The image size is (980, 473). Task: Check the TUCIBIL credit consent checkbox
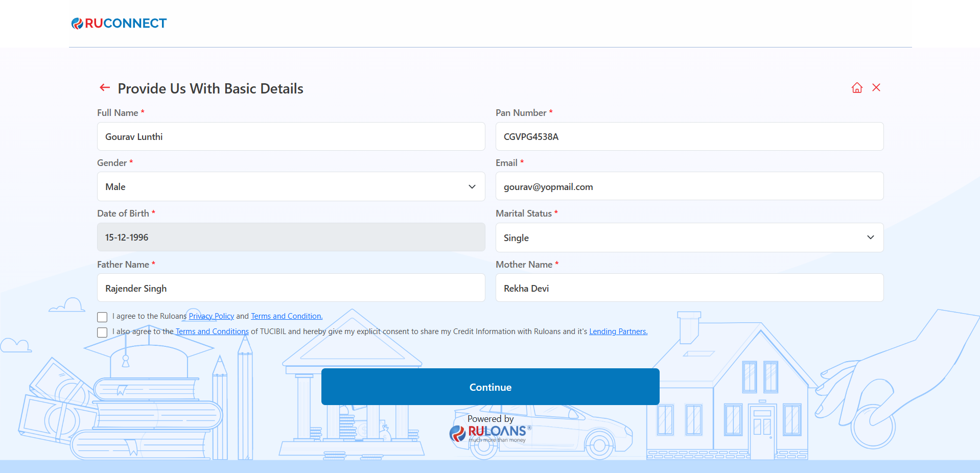102,333
